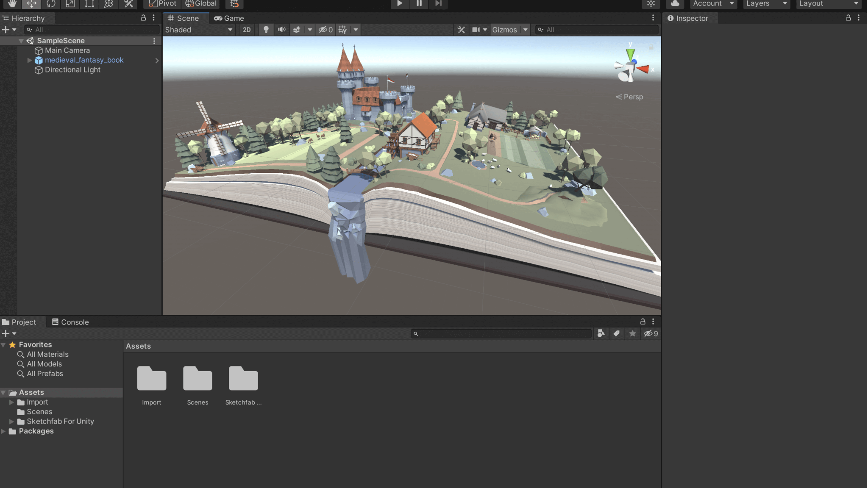
Task: Select the Hand tool
Action: point(12,3)
